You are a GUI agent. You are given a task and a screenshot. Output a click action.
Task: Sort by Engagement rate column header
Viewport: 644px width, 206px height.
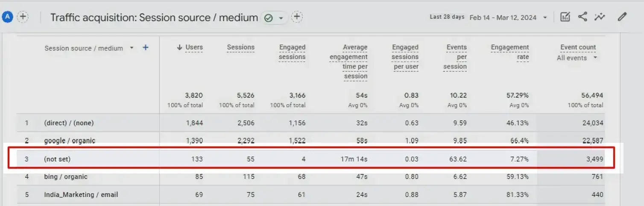pos(510,52)
